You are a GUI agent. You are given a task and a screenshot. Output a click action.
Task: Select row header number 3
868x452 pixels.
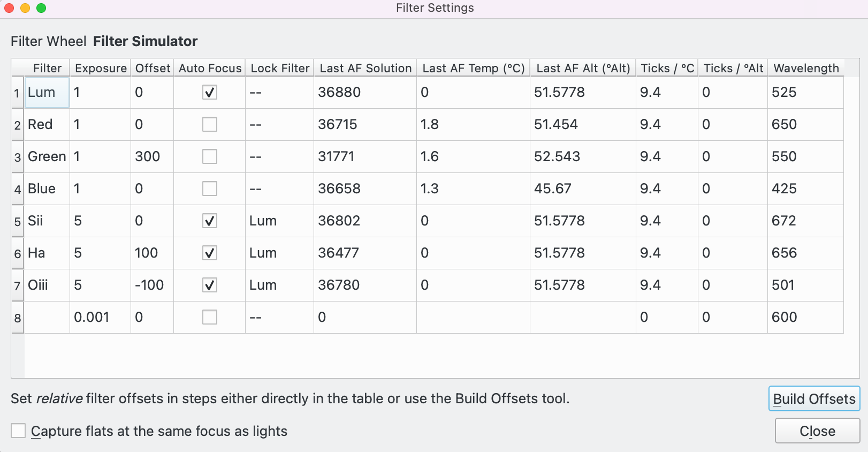coord(18,157)
